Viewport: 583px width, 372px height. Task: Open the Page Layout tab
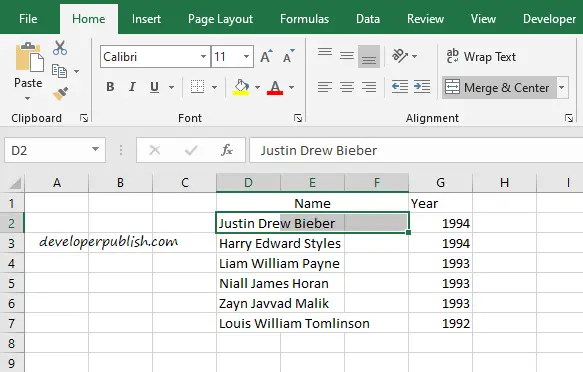tap(220, 19)
